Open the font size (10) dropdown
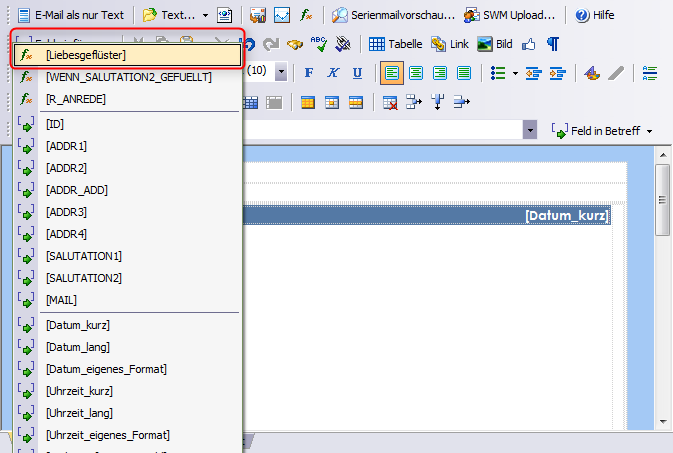The width and height of the screenshot is (673, 453). click(x=281, y=72)
